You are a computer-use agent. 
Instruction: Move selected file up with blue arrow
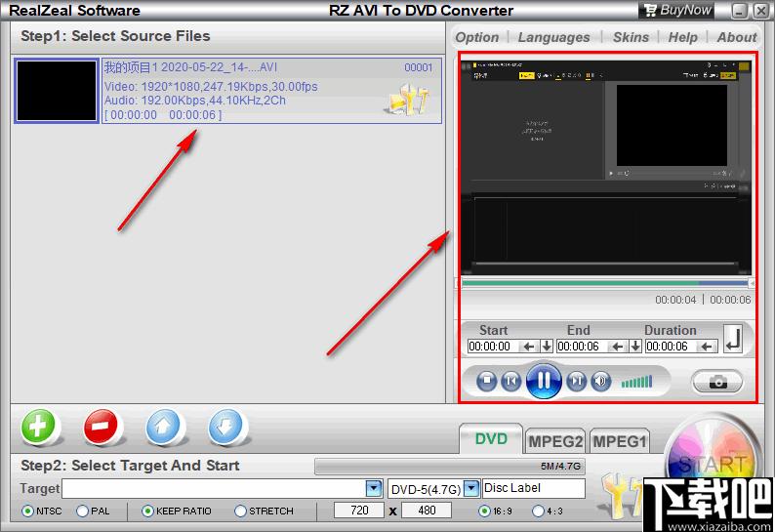(x=163, y=426)
